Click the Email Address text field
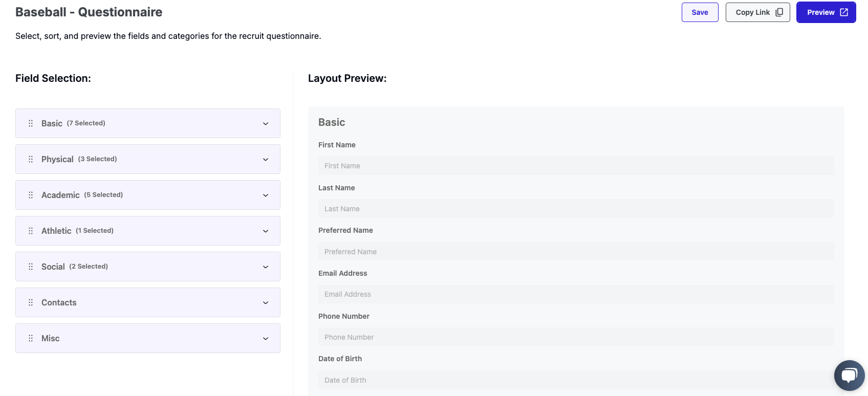This screenshot has height=396, width=868. (576, 294)
